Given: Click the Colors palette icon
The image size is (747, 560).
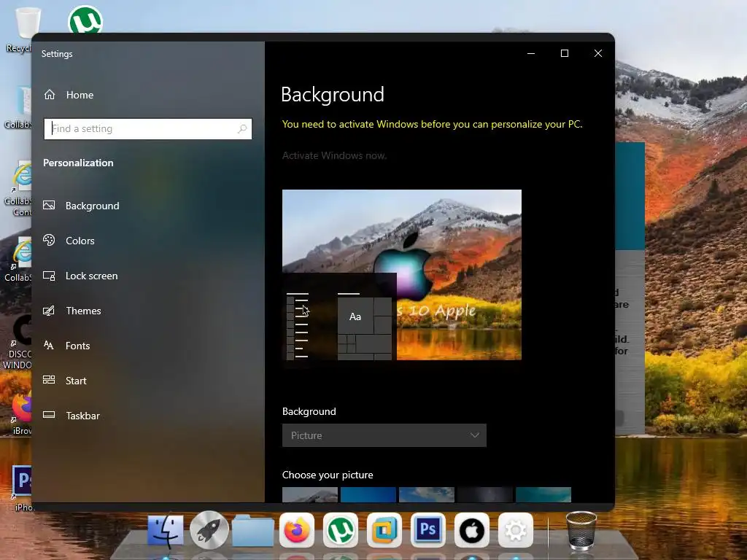Looking at the screenshot, I should coord(49,240).
